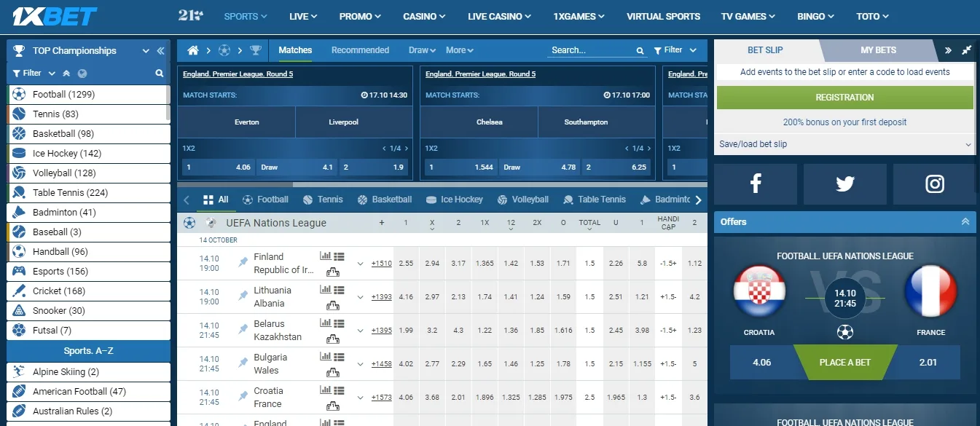Click 200% bonus on first deposit link

click(845, 122)
